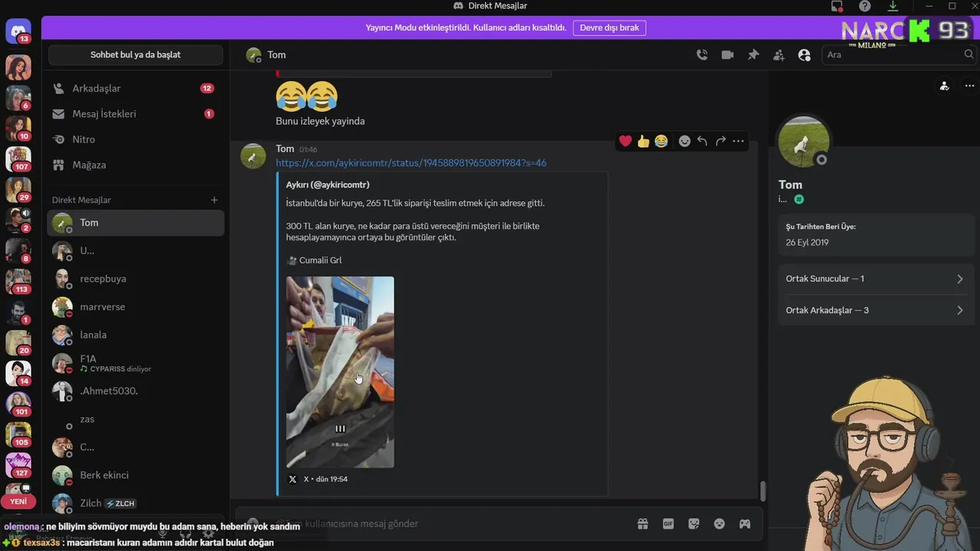Reply to Tom's message
The width and height of the screenshot is (980, 551).
pos(702,141)
